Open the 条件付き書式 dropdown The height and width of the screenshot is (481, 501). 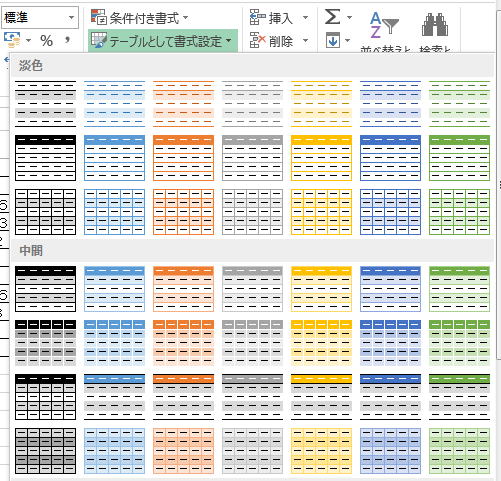[140, 18]
